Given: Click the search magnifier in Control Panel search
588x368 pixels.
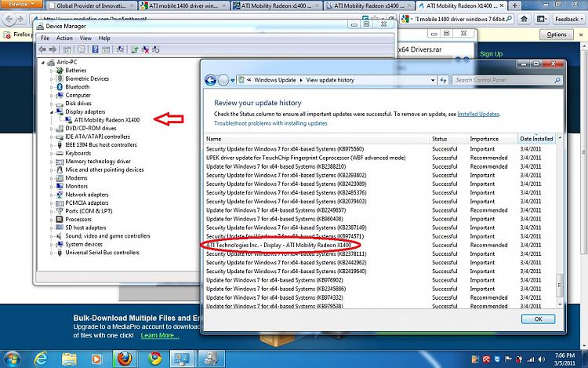Looking at the screenshot, I should click(557, 80).
